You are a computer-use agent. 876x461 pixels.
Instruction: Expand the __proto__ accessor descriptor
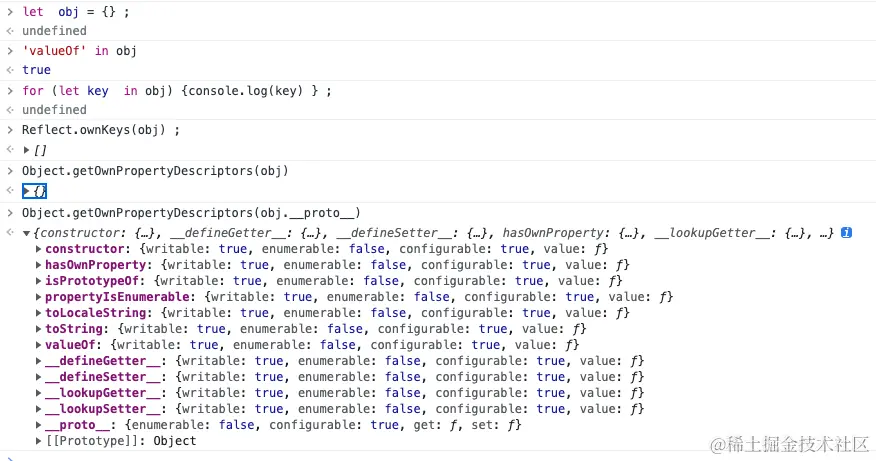(39, 425)
